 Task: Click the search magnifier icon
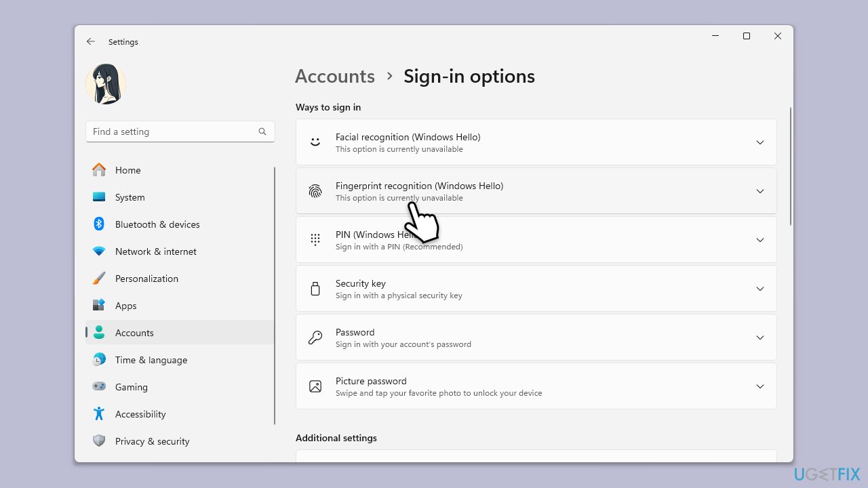point(262,131)
